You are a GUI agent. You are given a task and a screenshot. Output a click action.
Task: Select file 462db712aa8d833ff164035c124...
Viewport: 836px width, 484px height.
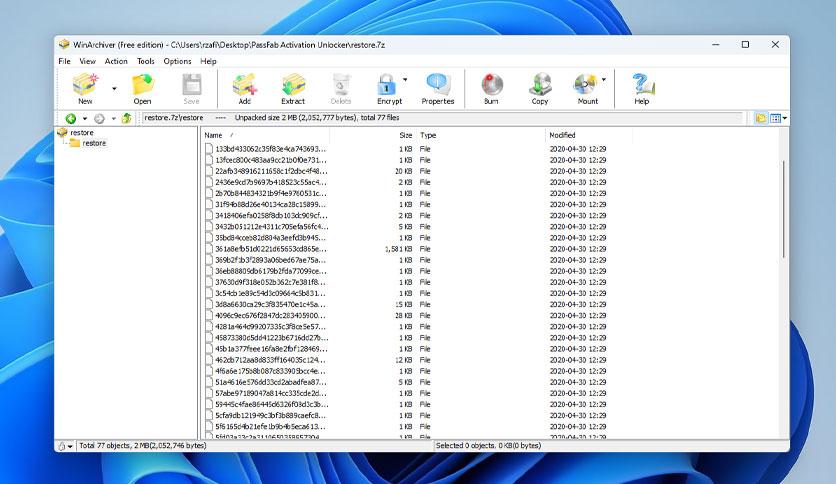pyautogui.click(x=270, y=360)
